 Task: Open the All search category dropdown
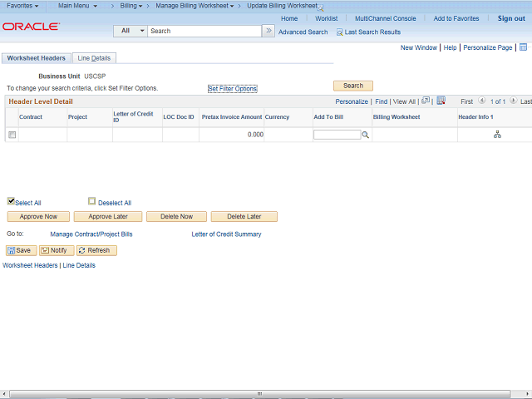point(131,31)
